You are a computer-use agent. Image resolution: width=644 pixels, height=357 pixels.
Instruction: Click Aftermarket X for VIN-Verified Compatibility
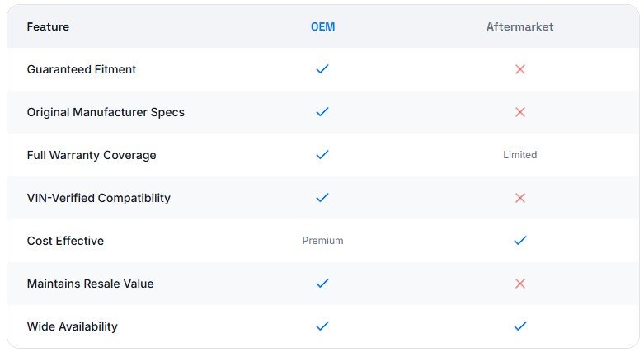[x=519, y=198]
